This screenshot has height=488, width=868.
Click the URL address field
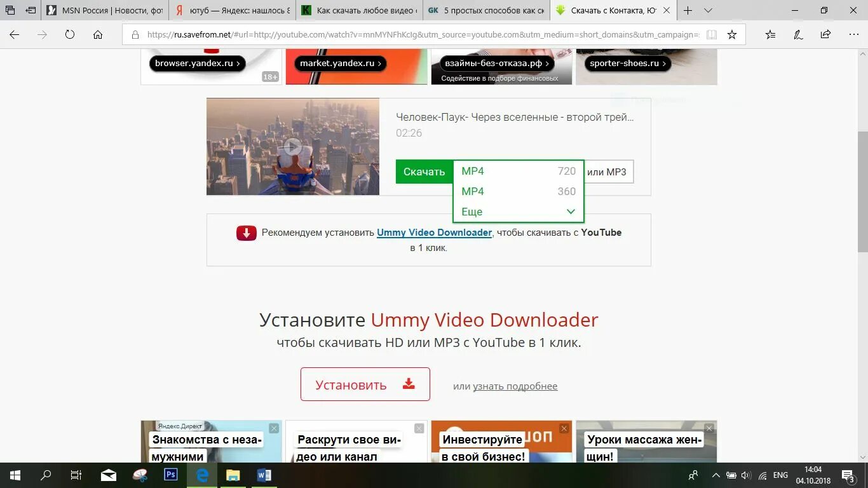(x=423, y=35)
